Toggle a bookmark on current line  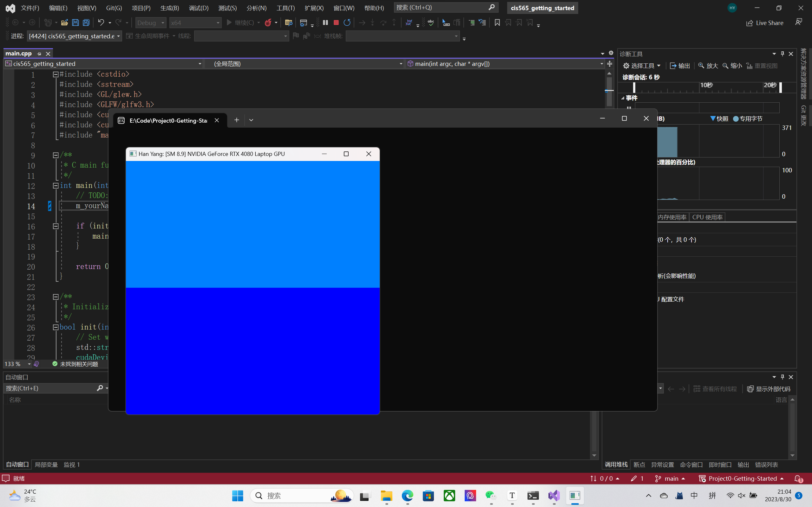coord(497,22)
